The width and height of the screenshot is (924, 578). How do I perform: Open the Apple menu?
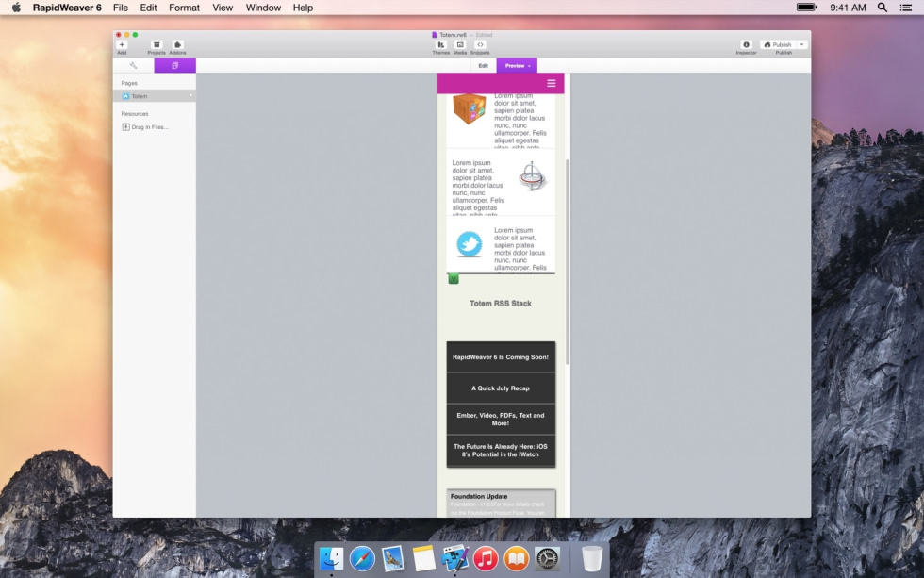tap(17, 8)
